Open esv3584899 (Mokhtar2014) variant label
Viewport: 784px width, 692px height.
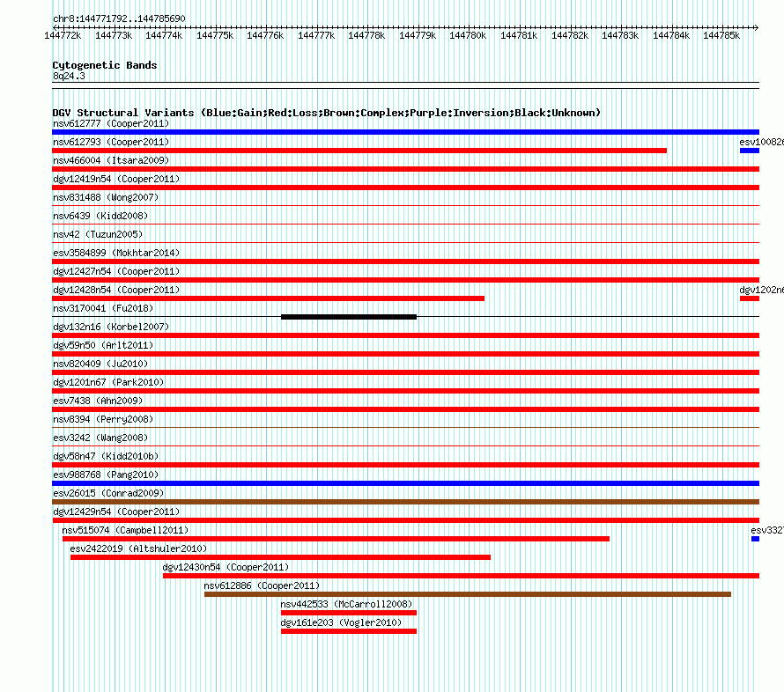[x=116, y=253]
